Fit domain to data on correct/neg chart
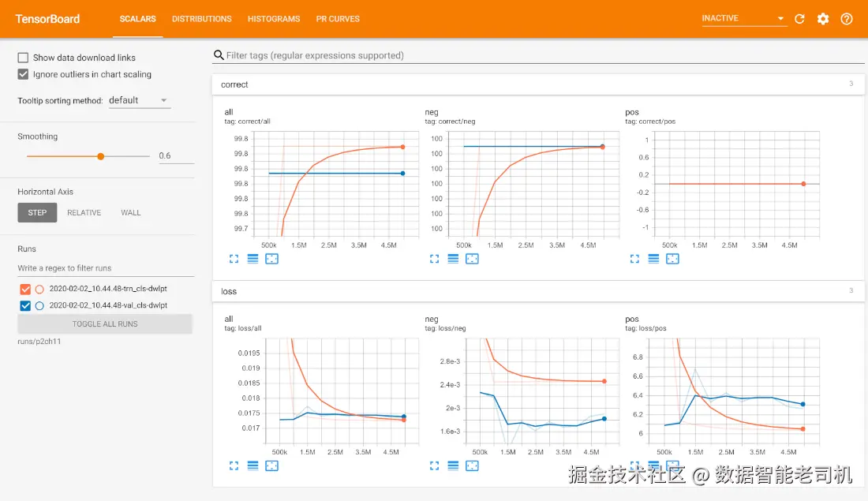 tap(472, 259)
